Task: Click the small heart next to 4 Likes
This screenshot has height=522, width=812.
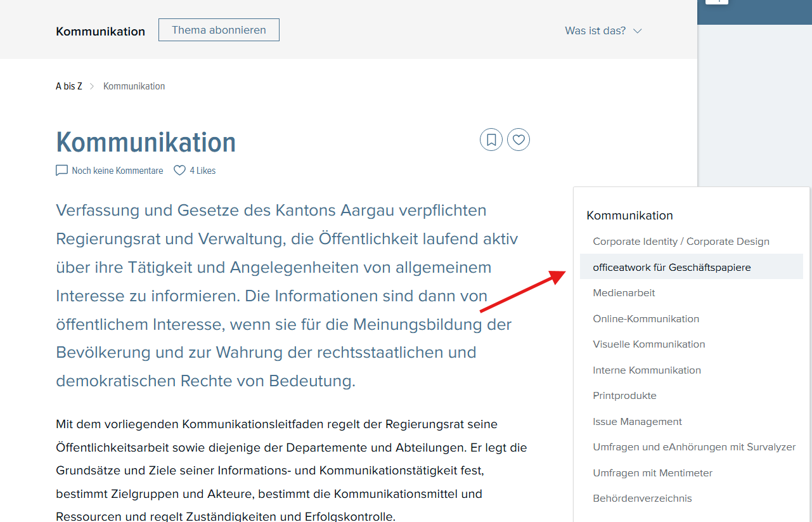Action: click(x=179, y=171)
